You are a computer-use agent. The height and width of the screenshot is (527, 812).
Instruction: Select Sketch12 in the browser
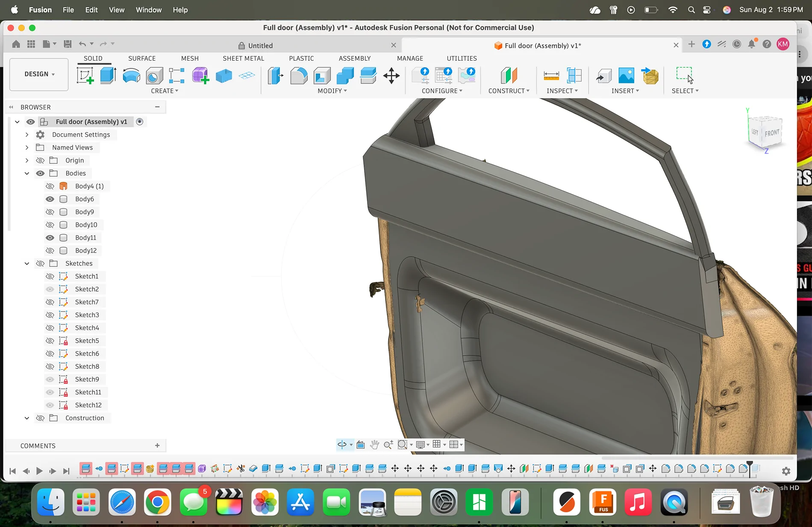tap(88, 405)
